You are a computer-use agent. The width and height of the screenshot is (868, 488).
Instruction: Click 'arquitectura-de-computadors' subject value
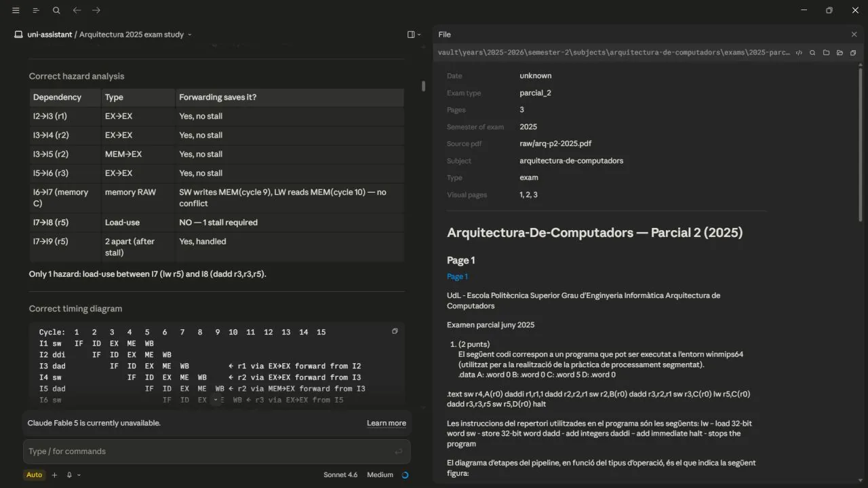[572, 161]
